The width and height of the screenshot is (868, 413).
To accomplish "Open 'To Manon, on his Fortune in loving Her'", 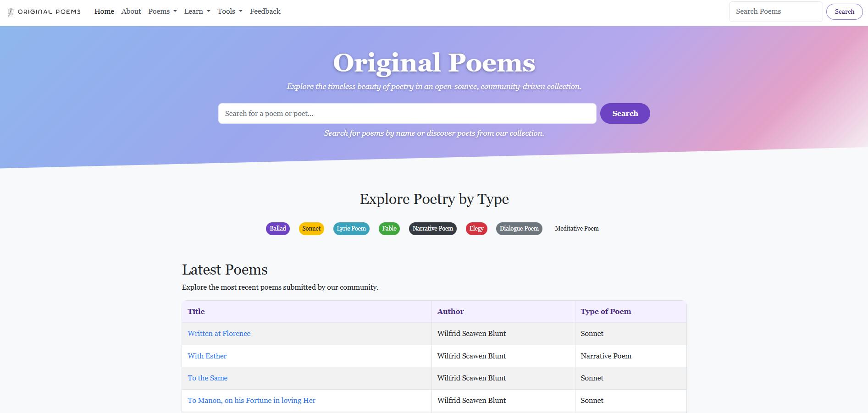I will 251,400.
